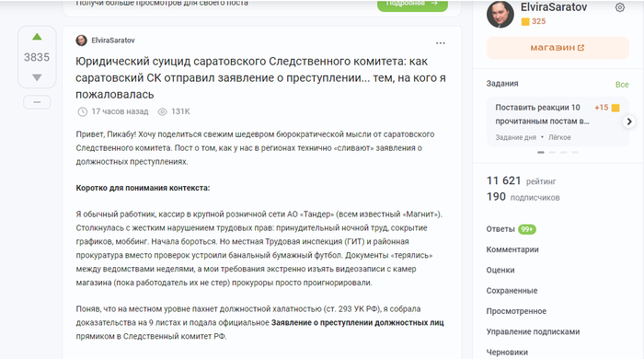Open ElviraSaratov author avatar on post

click(x=81, y=41)
